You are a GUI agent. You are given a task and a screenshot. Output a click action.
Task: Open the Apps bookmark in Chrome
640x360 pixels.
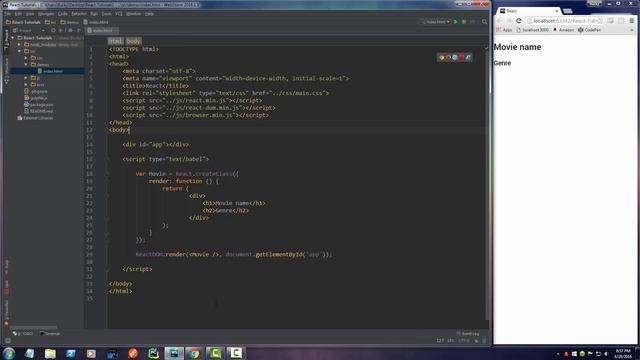(504, 30)
